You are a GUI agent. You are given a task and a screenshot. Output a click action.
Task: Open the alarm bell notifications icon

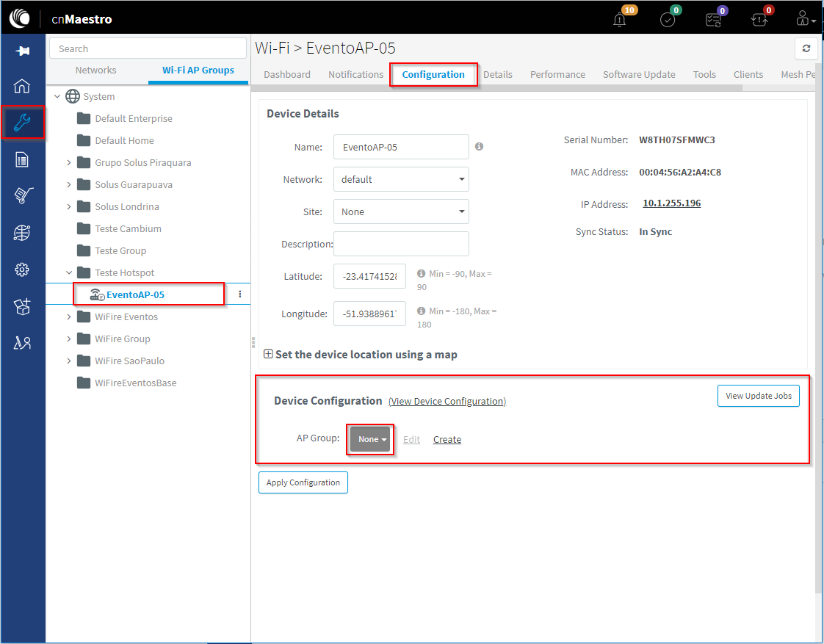pyautogui.click(x=620, y=19)
